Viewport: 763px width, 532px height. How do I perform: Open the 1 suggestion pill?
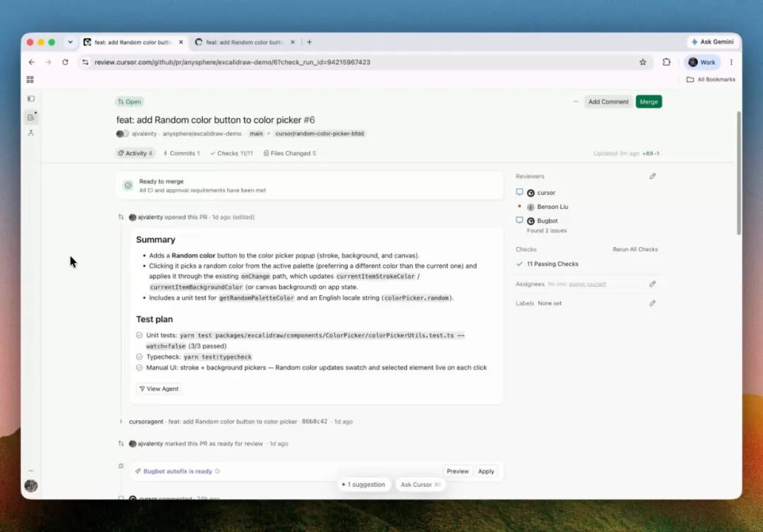click(x=364, y=485)
